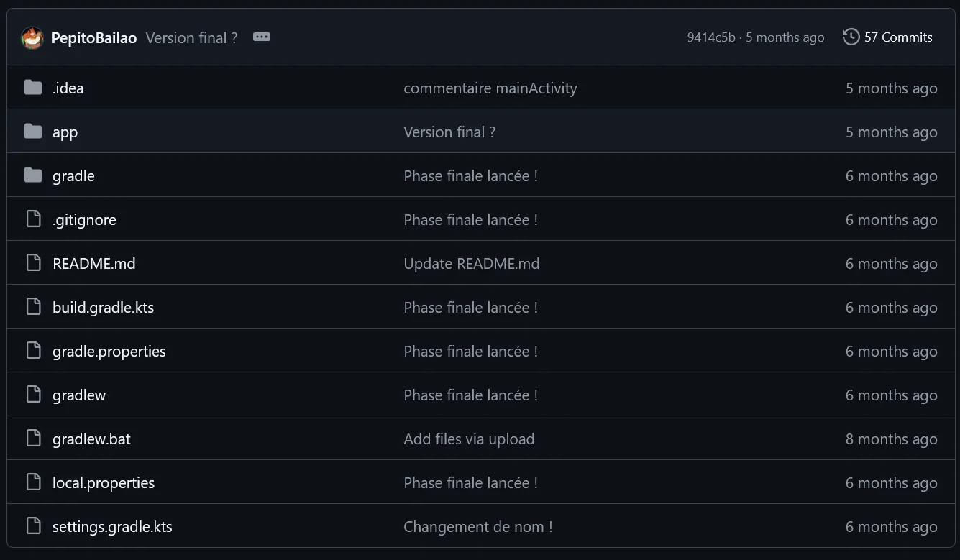Click the .idea folder icon

click(33, 88)
